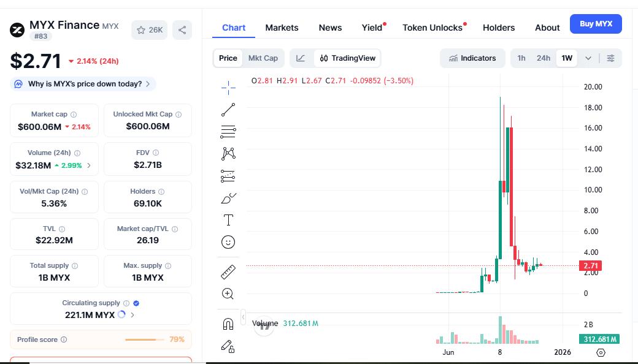Open the timeframe selection dropdown
Screen dimensions: 638x364
click(x=587, y=58)
